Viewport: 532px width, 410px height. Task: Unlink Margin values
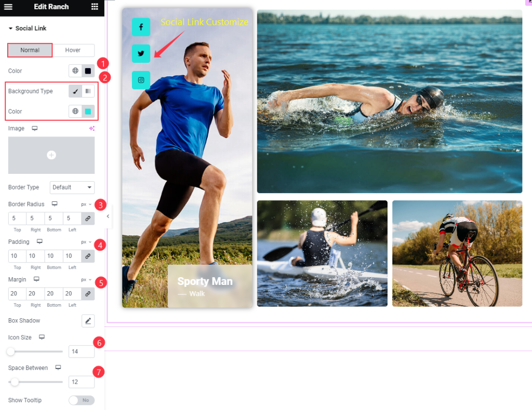point(88,294)
